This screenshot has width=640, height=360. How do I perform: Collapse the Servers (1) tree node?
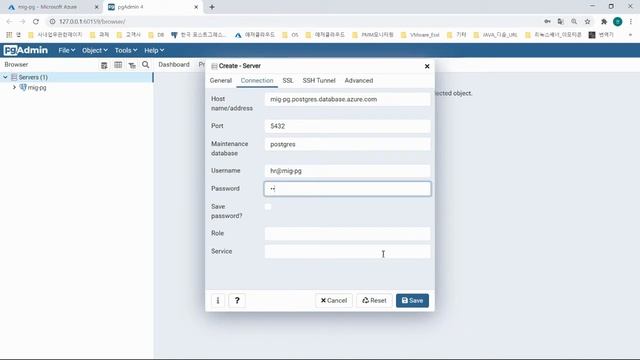click(x=5, y=77)
